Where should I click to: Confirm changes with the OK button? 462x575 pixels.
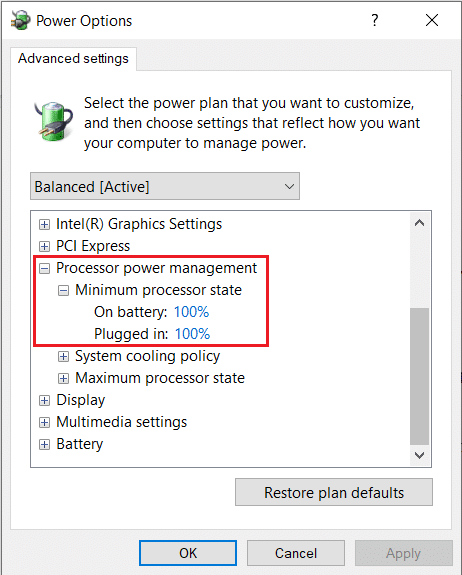point(188,553)
